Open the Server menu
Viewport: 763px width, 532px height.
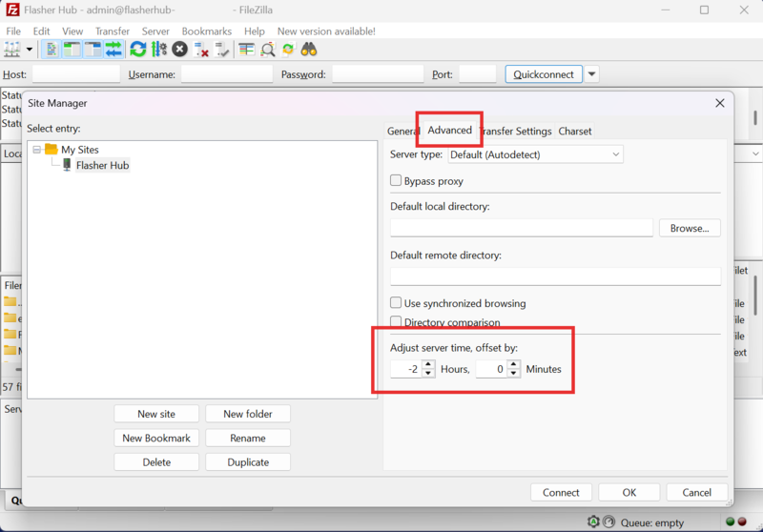click(x=155, y=31)
